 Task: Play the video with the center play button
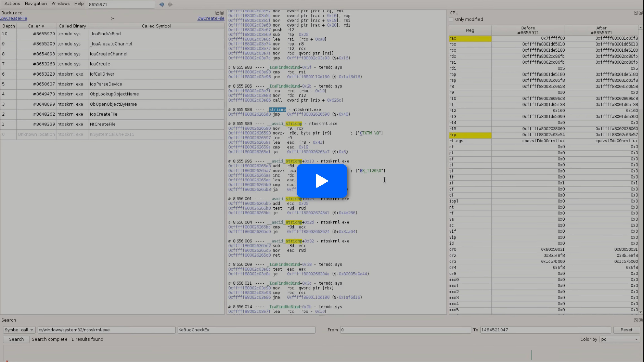(x=322, y=181)
